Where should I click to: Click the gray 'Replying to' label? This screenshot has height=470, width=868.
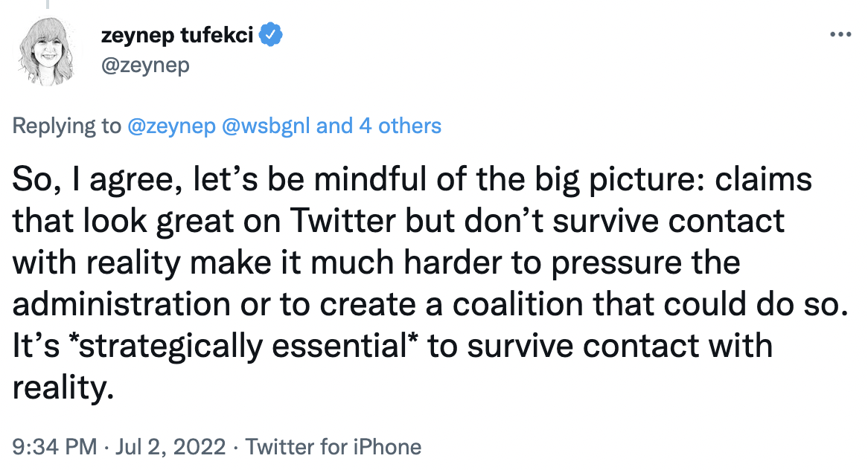[66, 126]
